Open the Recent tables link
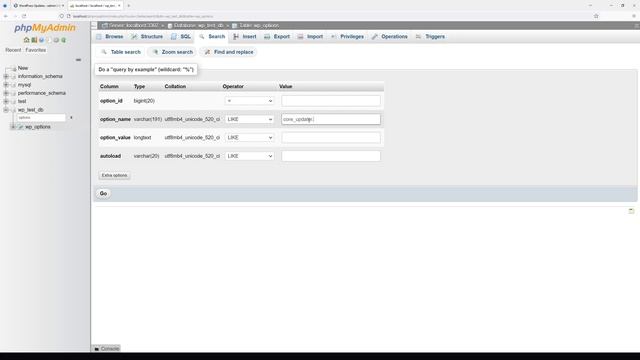Screen dimensions: 640x360 point(13,50)
